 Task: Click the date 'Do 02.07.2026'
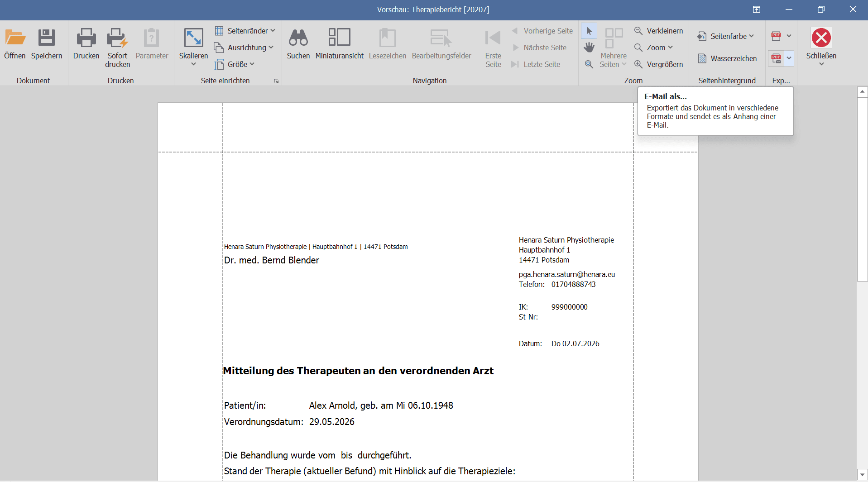pyautogui.click(x=575, y=344)
